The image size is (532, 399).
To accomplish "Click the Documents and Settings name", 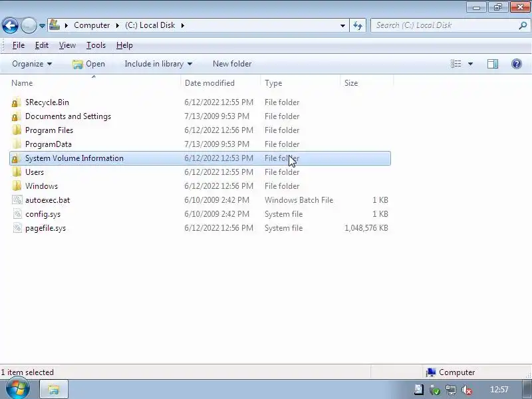I will tap(68, 116).
